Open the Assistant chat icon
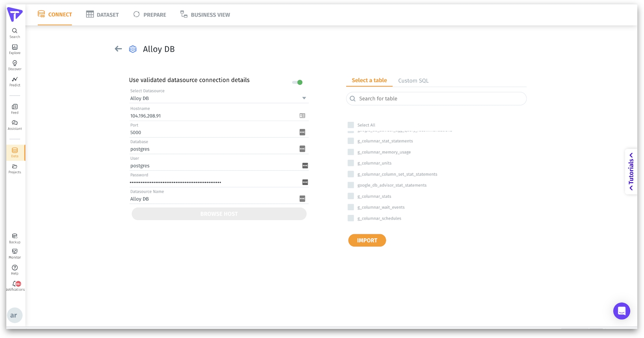This screenshot has height=338, width=644. tap(15, 125)
